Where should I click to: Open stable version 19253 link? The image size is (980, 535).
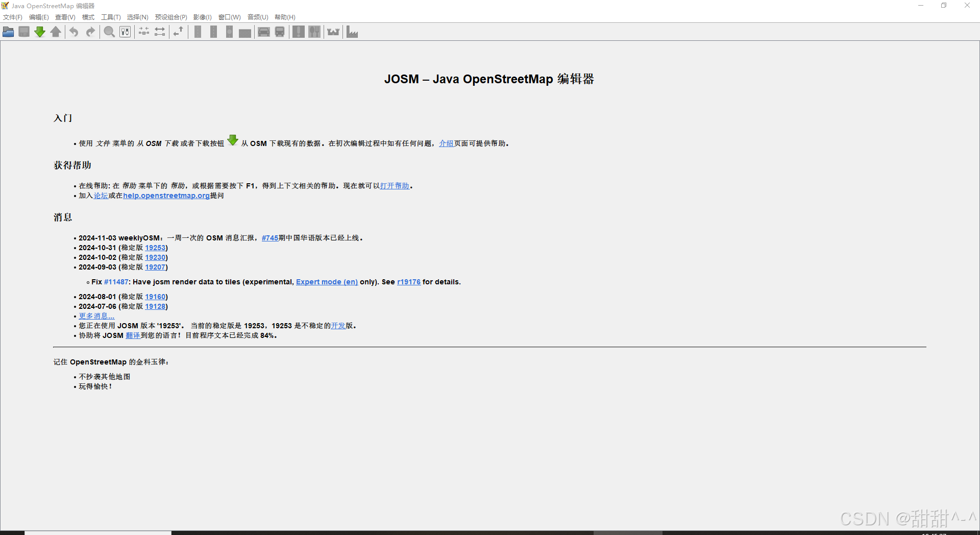coord(155,248)
